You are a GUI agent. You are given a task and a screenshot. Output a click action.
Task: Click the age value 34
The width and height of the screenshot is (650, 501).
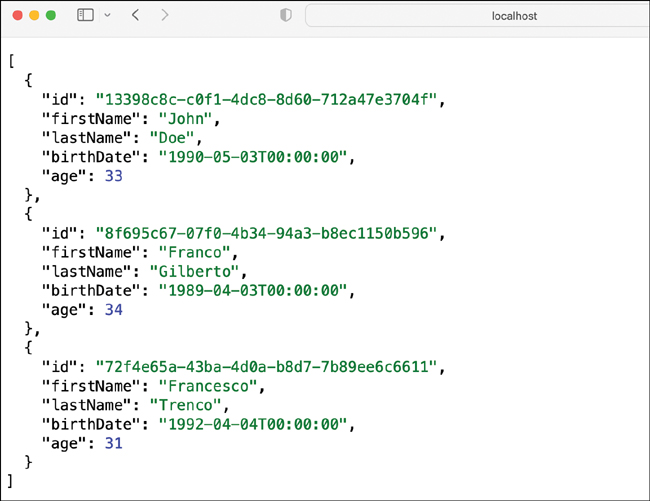point(113,309)
